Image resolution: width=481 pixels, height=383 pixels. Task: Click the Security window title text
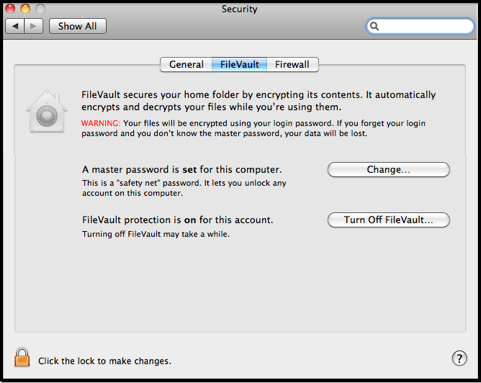(239, 9)
